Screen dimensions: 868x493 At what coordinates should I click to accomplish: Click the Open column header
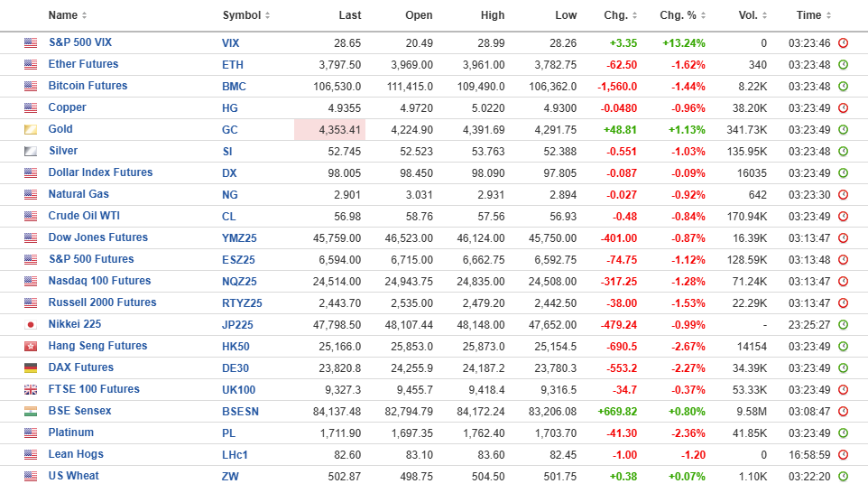pos(419,15)
